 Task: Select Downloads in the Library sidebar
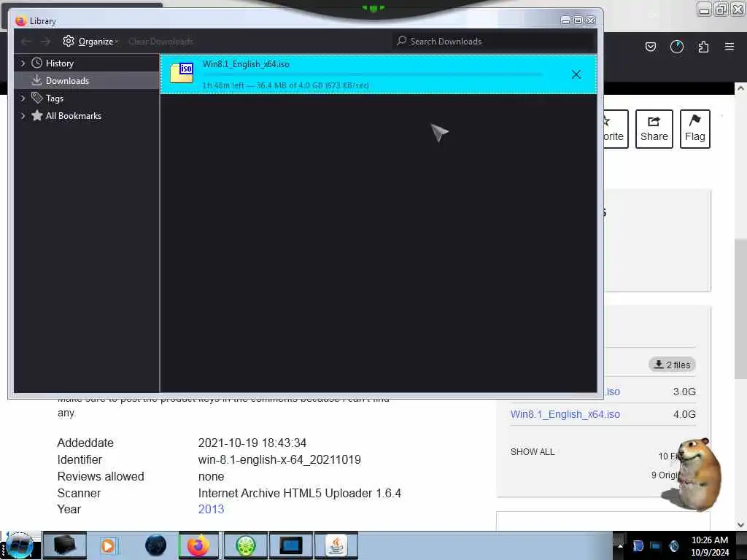pos(67,81)
